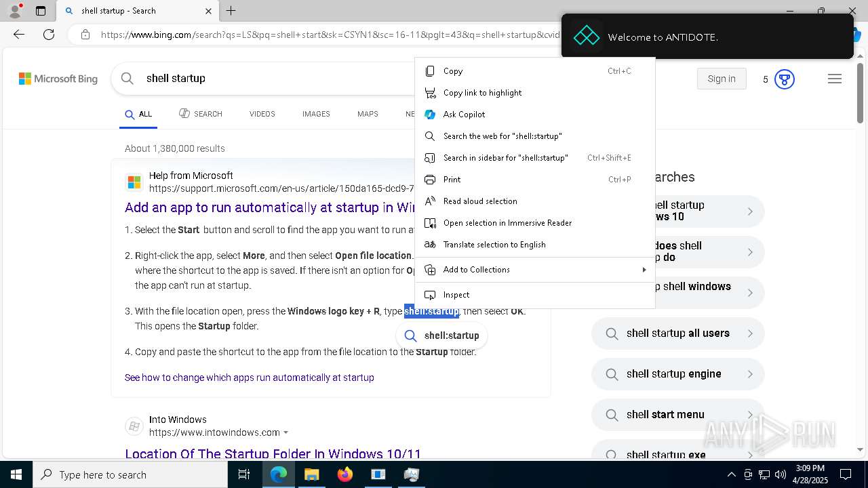The image size is (868, 488).
Task: Open the Bing hamburger menu
Action: coord(835,79)
